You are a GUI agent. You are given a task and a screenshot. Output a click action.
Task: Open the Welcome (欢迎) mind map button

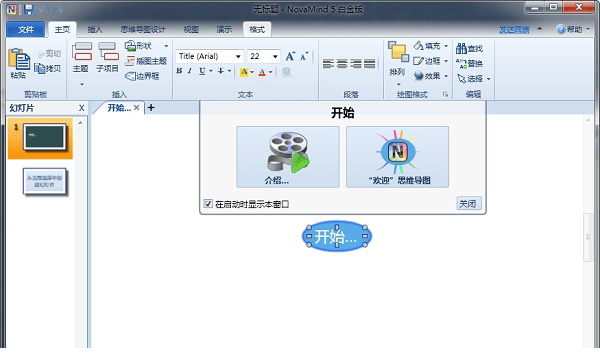[398, 157]
